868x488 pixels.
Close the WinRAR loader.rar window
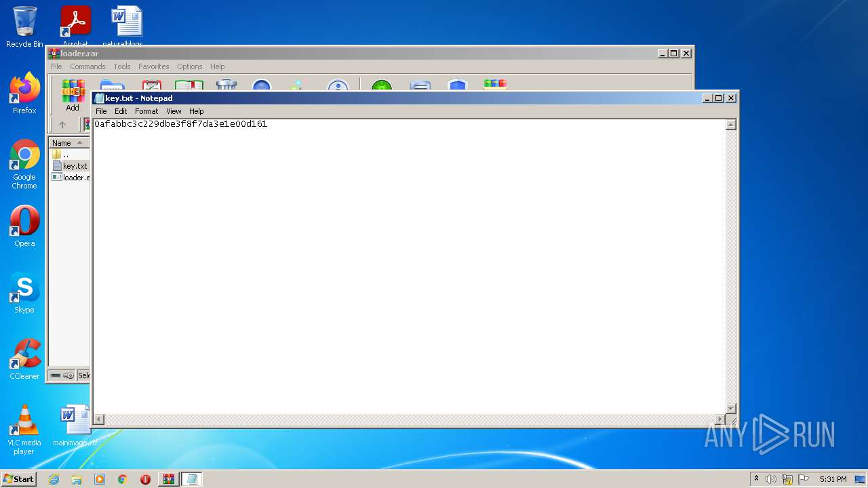[686, 54]
